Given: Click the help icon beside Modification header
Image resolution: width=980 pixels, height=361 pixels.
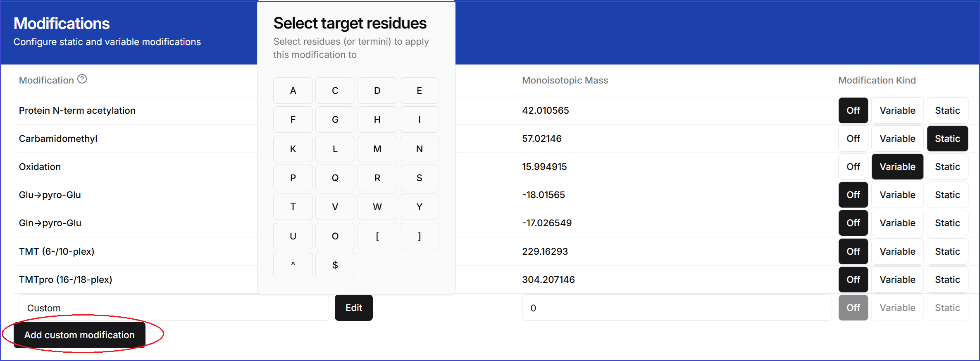Looking at the screenshot, I should click(82, 79).
